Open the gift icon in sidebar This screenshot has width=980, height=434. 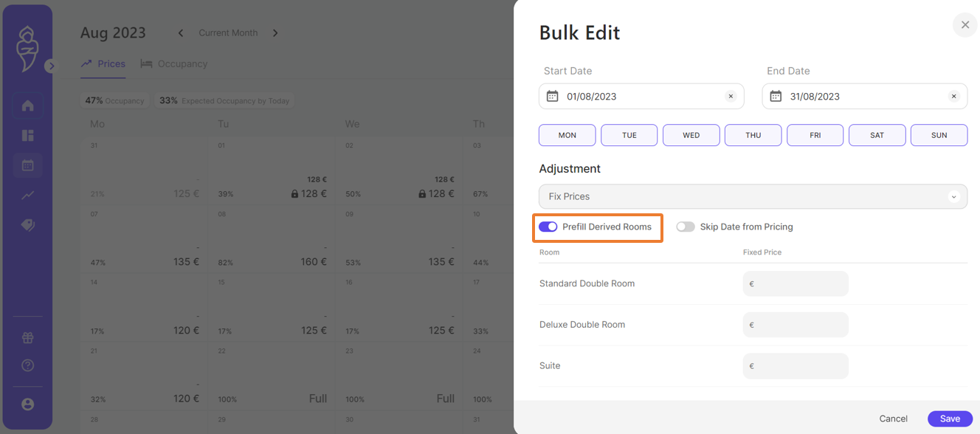coord(28,338)
